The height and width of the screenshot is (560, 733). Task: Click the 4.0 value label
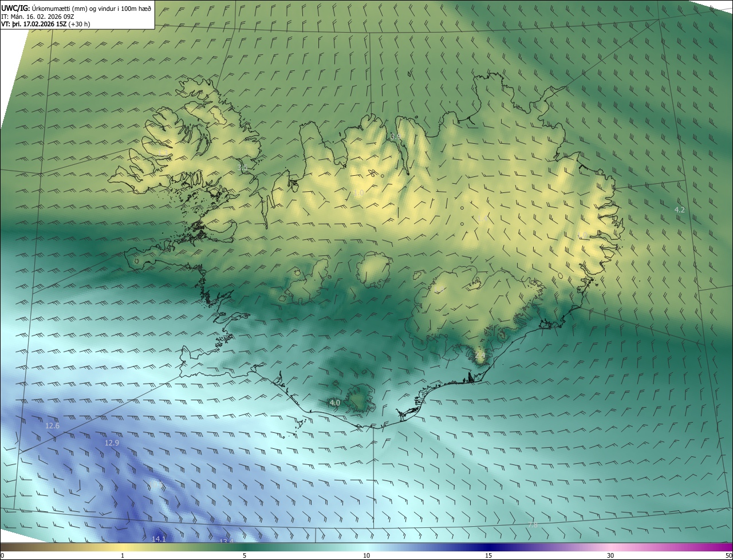pos(335,403)
